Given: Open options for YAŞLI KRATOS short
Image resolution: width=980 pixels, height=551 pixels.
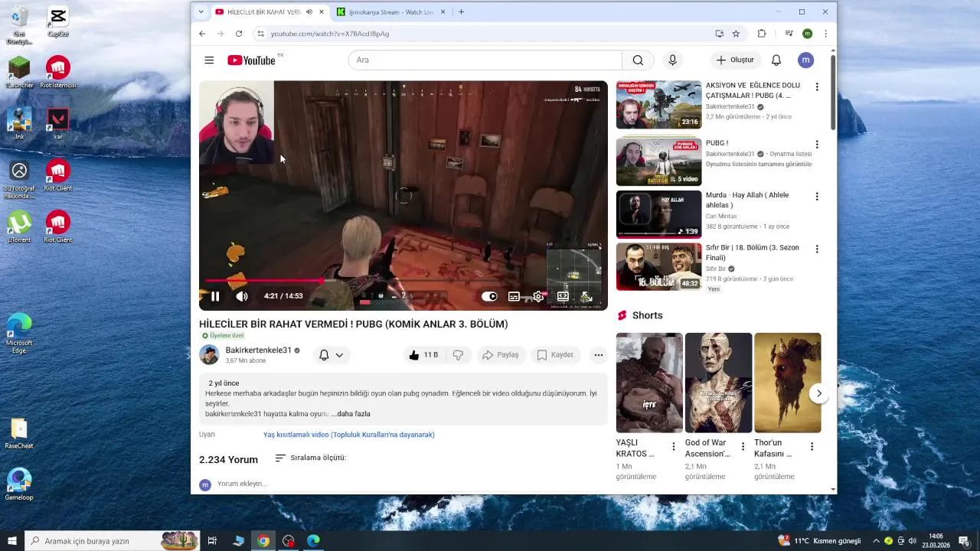Looking at the screenshot, I should [674, 447].
